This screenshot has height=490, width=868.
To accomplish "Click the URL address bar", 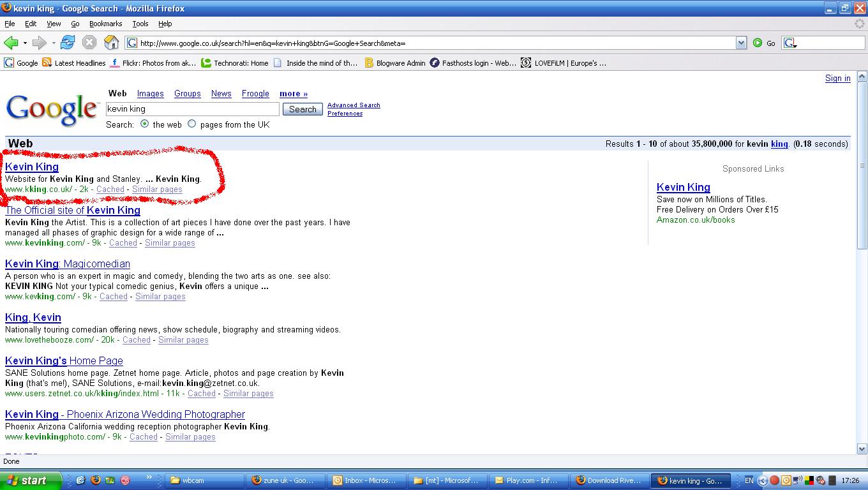I will pyautogui.click(x=436, y=43).
